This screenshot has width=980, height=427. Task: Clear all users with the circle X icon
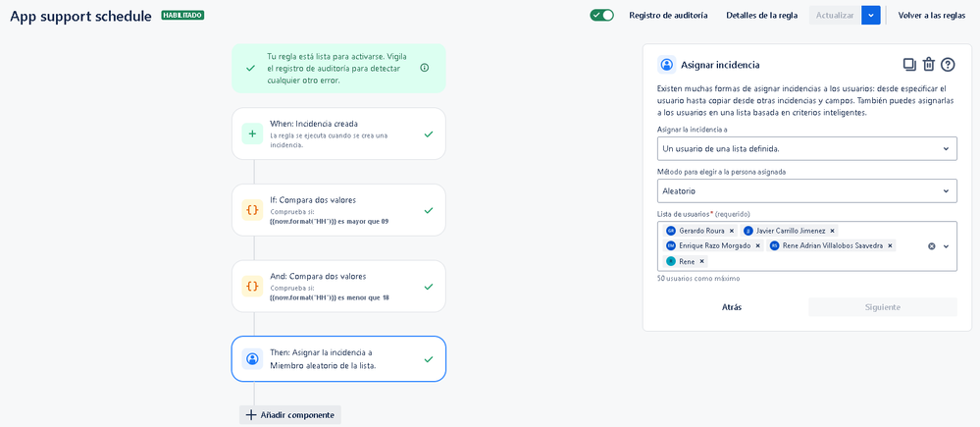tap(931, 246)
